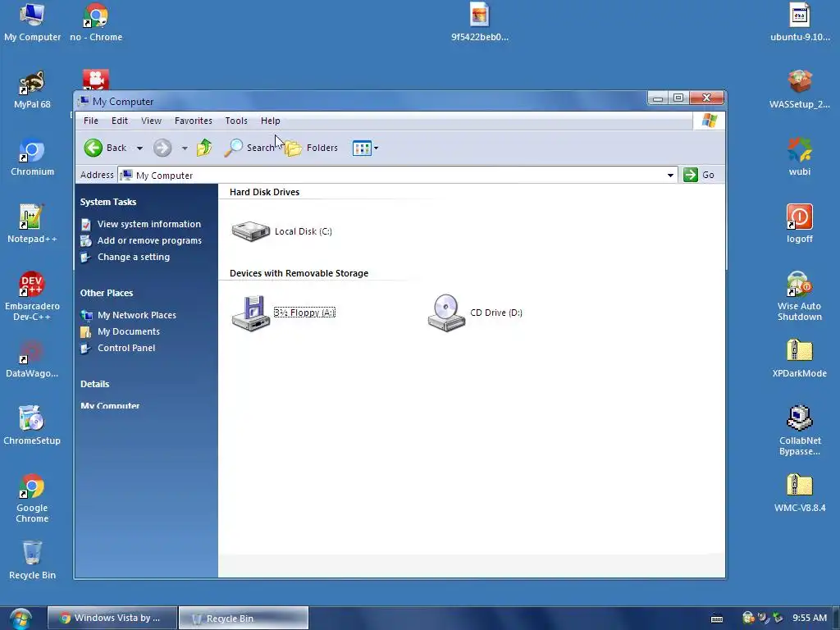Click the My Computer title bar icon
Image resolution: width=840 pixels, height=630 pixels.
tap(84, 101)
